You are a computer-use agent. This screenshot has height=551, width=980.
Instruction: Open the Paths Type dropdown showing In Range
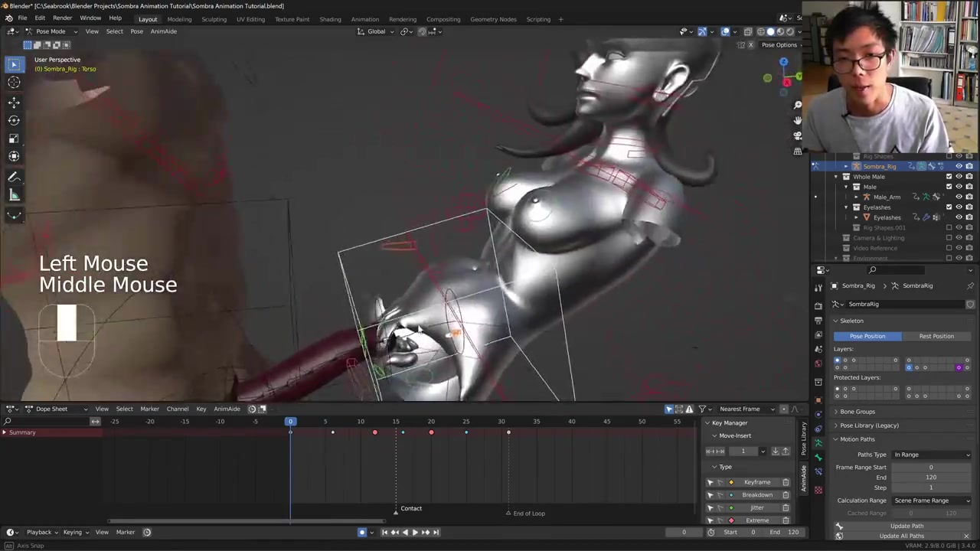pyautogui.click(x=931, y=455)
